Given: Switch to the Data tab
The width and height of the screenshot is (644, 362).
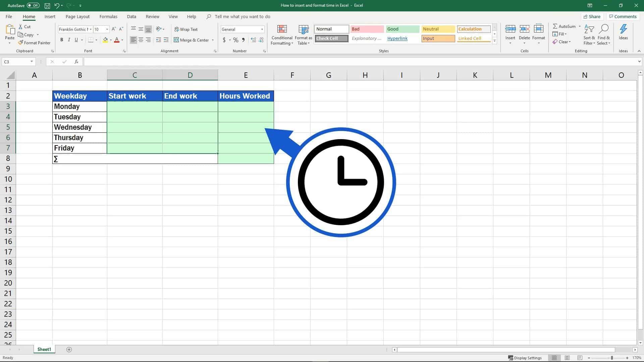Looking at the screenshot, I should 131,16.
